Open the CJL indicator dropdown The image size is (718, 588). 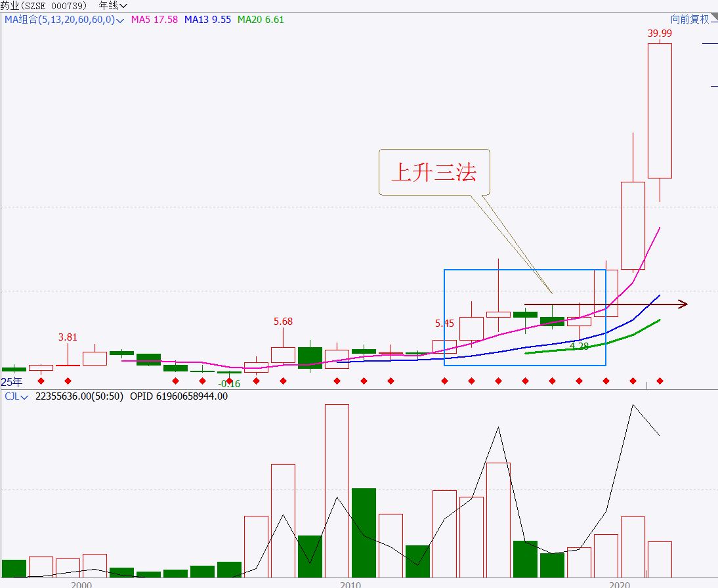(x=16, y=396)
